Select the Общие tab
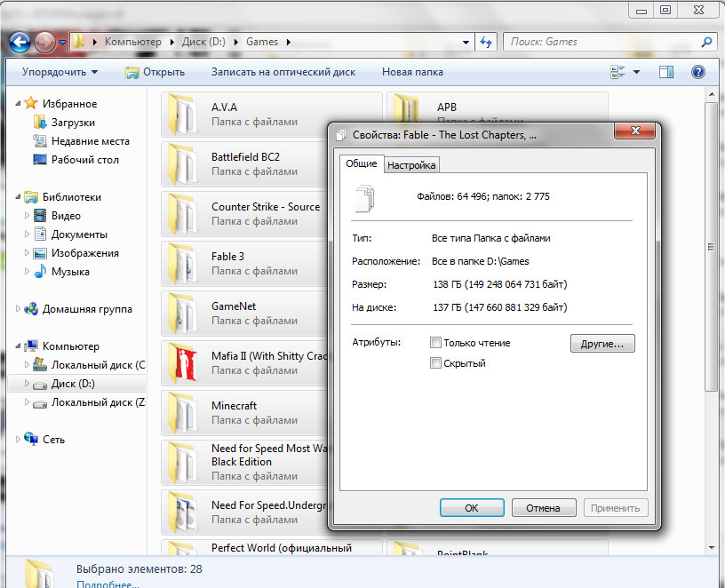The width and height of the screenshot is (725, 588). (361, 164)
